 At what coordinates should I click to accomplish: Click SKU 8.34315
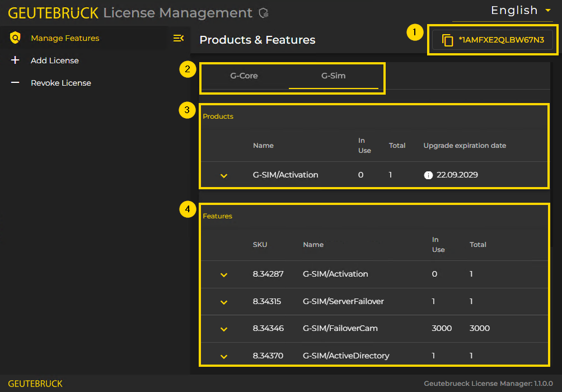click(x=267, y=301)
